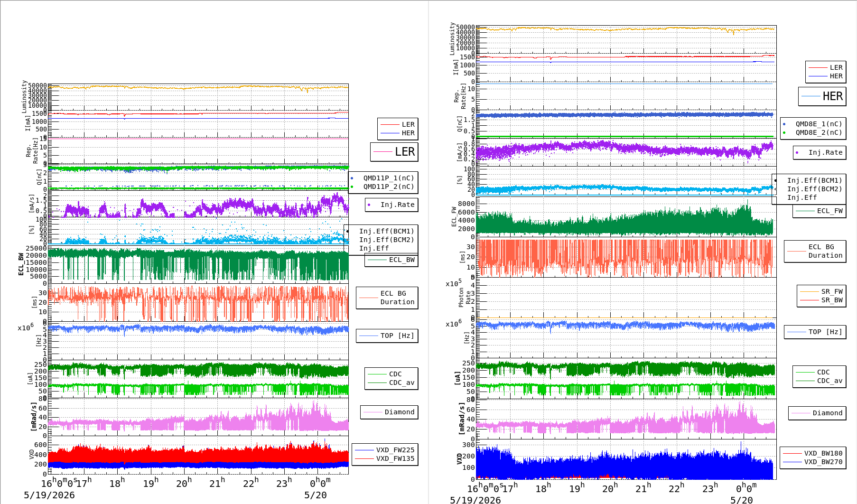This screenshot has width=857, height=504.
Task: Click the 23h tick label on right plot
Action: point(710,487)
